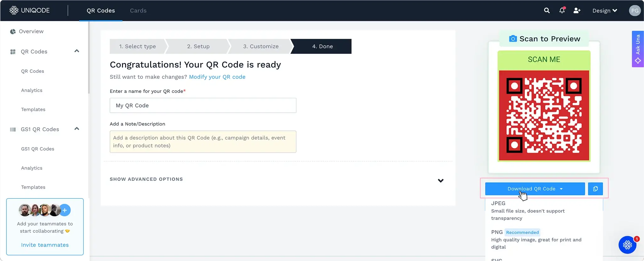
Task: Open QR Codes sub-item in sidebar
Action: click(x=33, y=71)
